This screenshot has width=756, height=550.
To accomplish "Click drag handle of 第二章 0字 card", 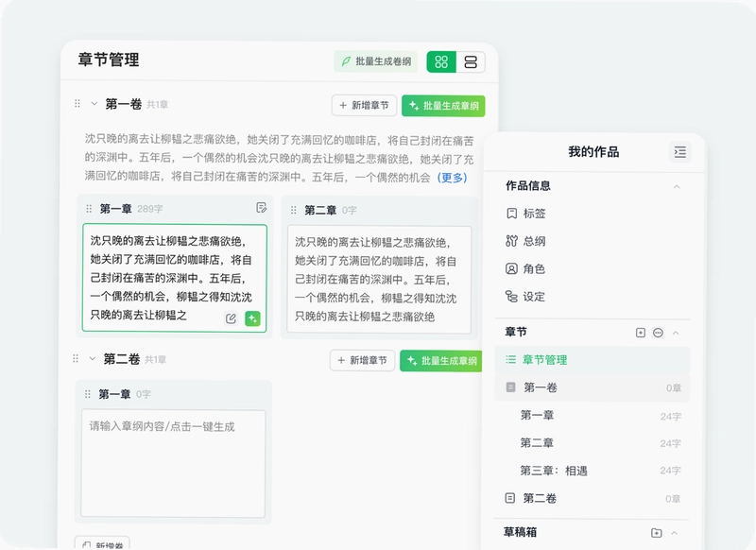I will [293, 210].
